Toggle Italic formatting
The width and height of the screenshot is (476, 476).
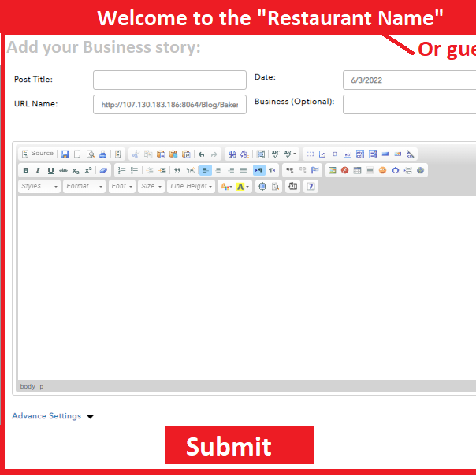pyautogui.click(x=38, y=170)
